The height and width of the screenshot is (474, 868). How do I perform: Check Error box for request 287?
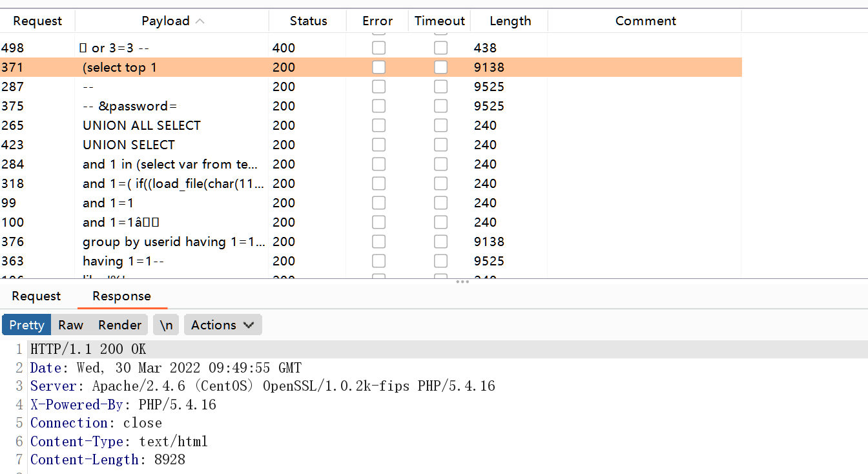(x=378, y=87)
